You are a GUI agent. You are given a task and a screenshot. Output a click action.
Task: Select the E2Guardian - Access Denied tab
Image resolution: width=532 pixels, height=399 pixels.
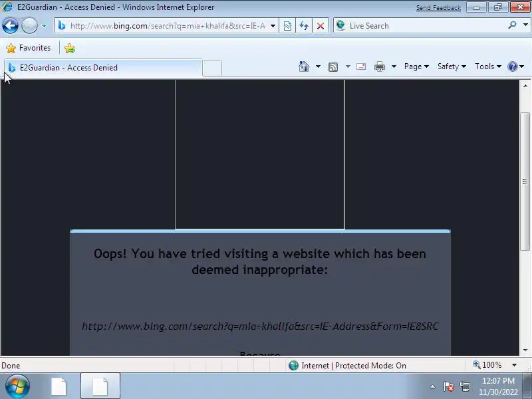coord(103,68)
